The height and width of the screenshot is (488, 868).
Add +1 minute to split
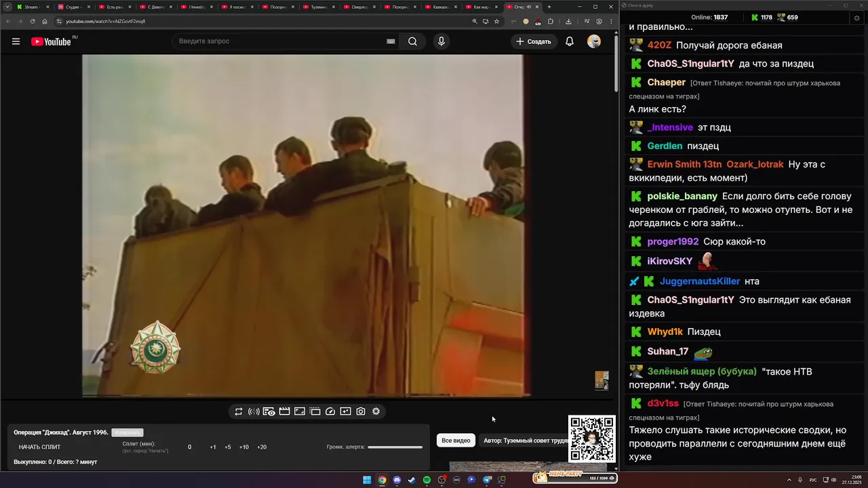click(x=213, y=447)
